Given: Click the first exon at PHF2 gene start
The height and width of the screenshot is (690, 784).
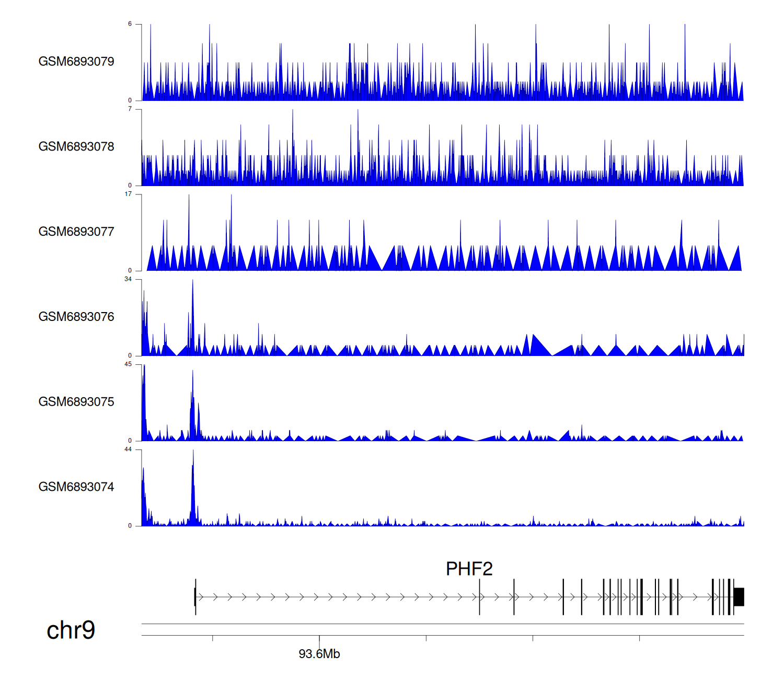Looking at the screenshot, I should tap(195, 597).
